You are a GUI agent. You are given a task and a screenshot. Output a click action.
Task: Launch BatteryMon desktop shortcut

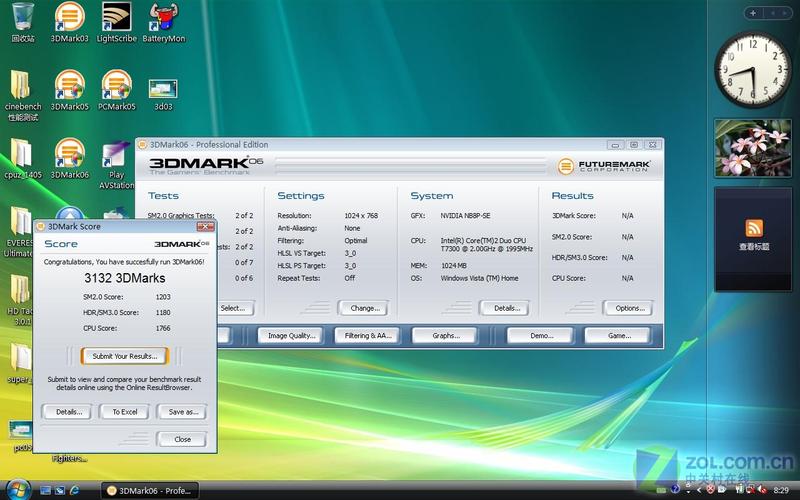[163, 22]
